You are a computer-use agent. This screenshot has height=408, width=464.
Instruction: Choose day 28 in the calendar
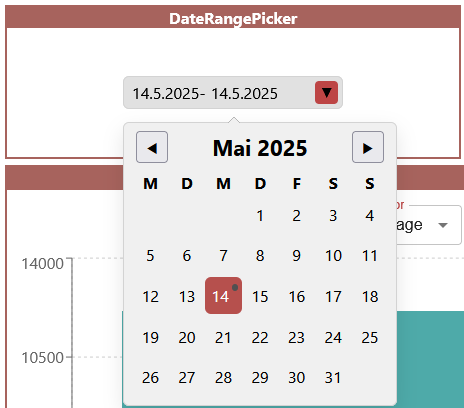pos(223,377)
